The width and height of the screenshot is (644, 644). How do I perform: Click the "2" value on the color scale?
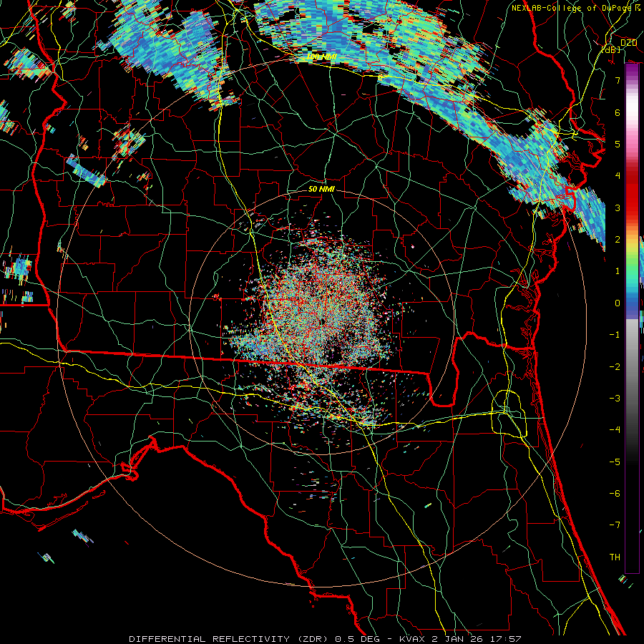618,240
